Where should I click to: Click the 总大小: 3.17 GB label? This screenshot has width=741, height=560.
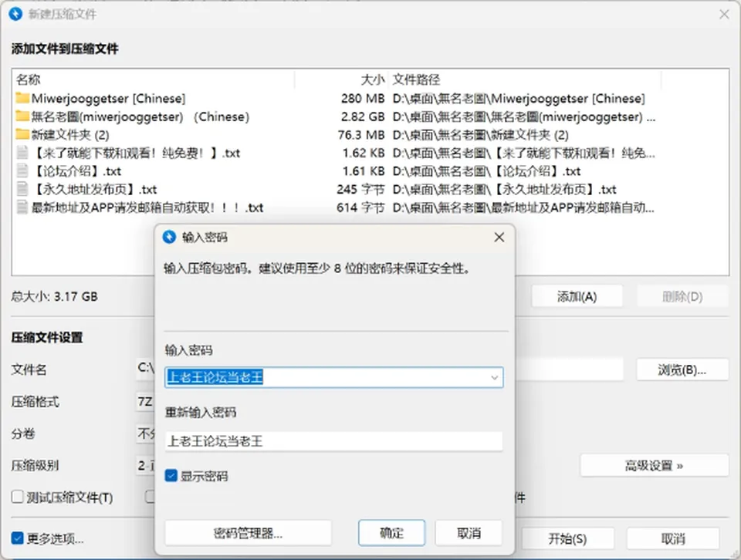pos(54,296)
